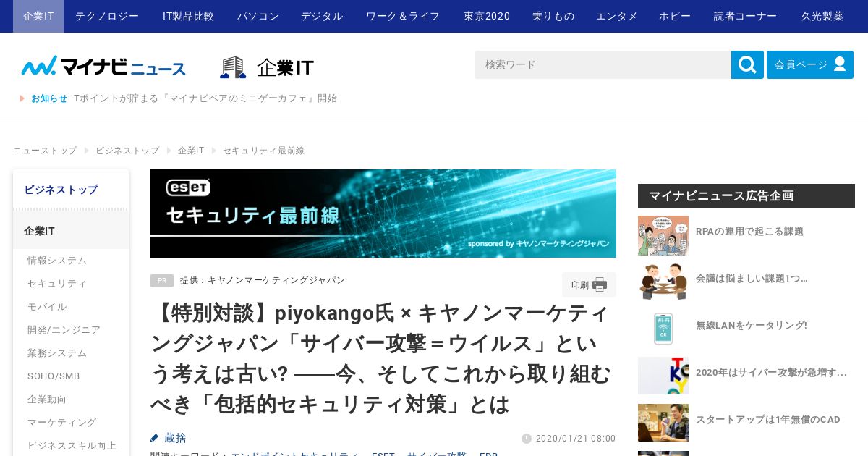Go to ニューストップ breadcrumb

pyautogui.click(x=45, y=151)
